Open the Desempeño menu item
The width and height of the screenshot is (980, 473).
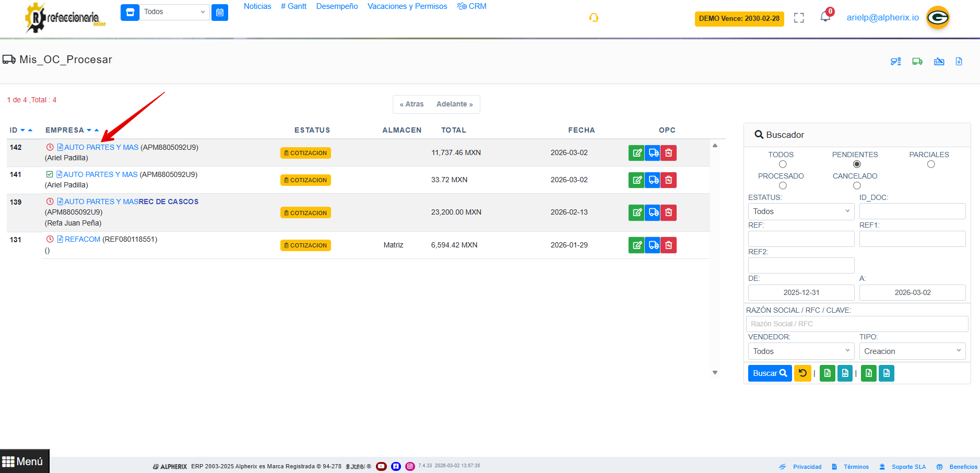click(x=337, y=6)
